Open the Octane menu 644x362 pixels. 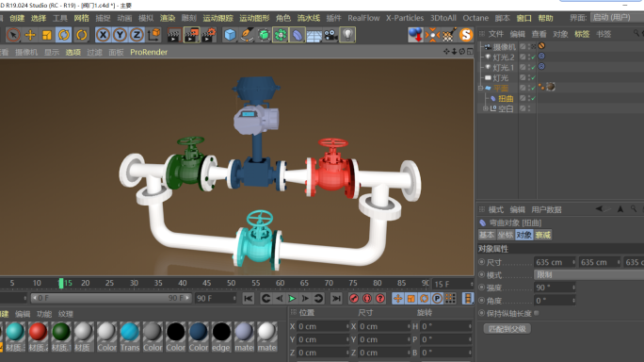coord(475,18)
